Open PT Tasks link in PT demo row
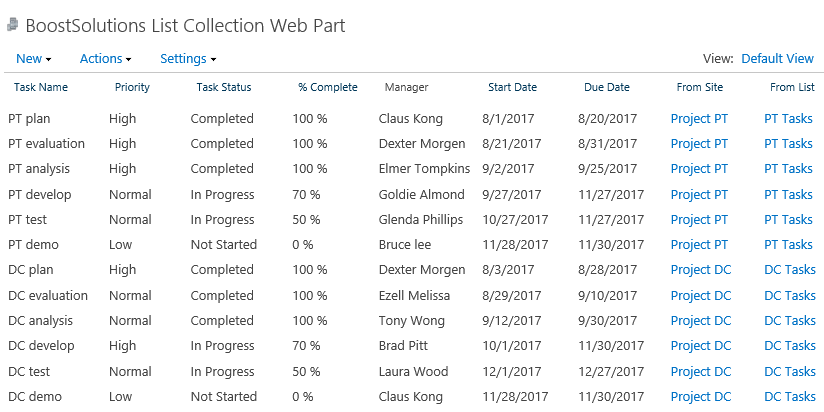 [x=788, y=245]
